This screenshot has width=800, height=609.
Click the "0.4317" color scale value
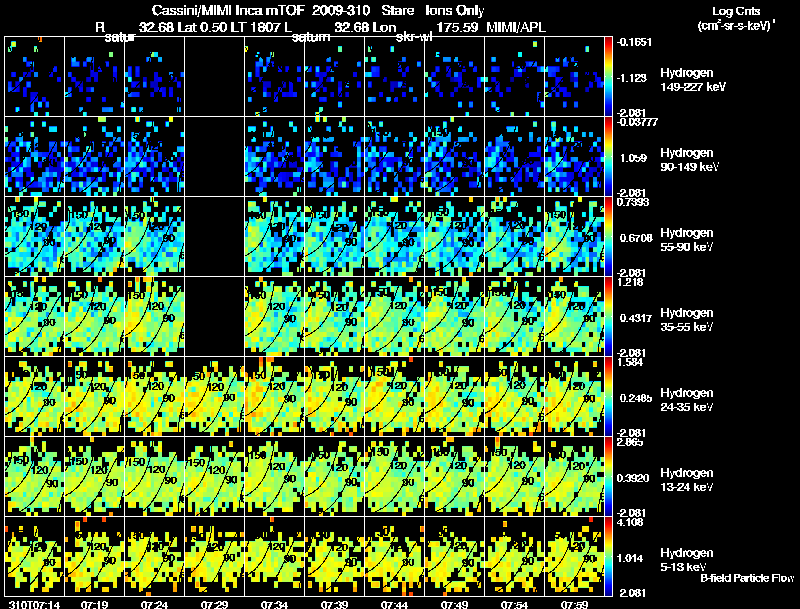(x=636, y=318)
